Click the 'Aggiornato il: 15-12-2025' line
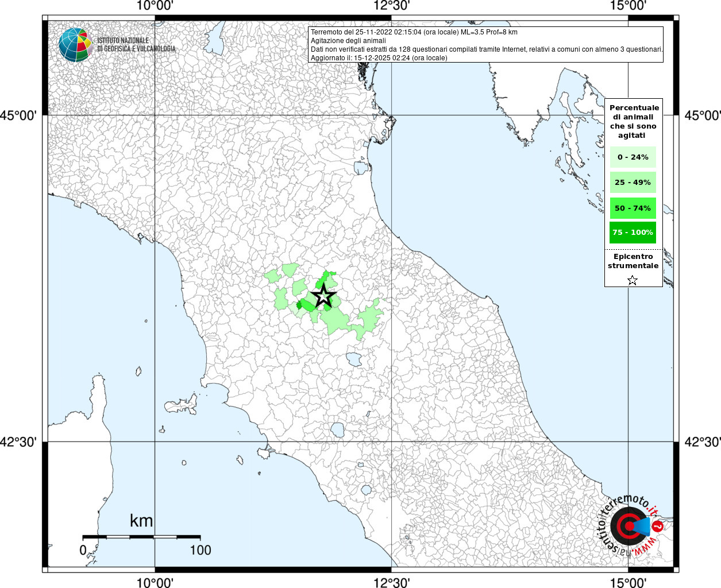 [x=379, y=58]
